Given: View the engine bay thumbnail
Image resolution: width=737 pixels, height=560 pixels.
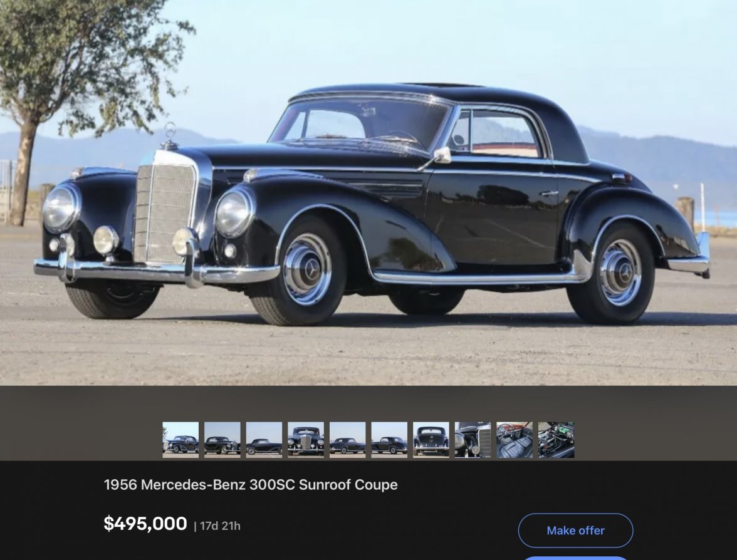Looking at the screenshot, I should (557, 440).
